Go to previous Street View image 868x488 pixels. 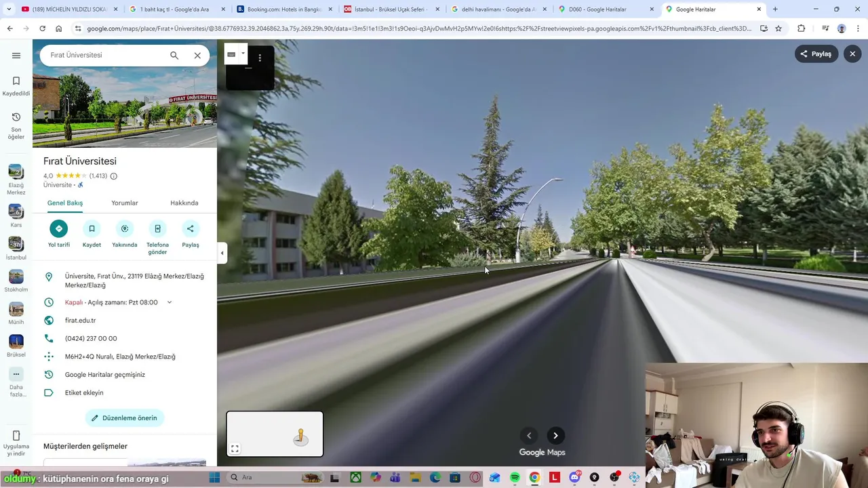(x=529, y=436)
